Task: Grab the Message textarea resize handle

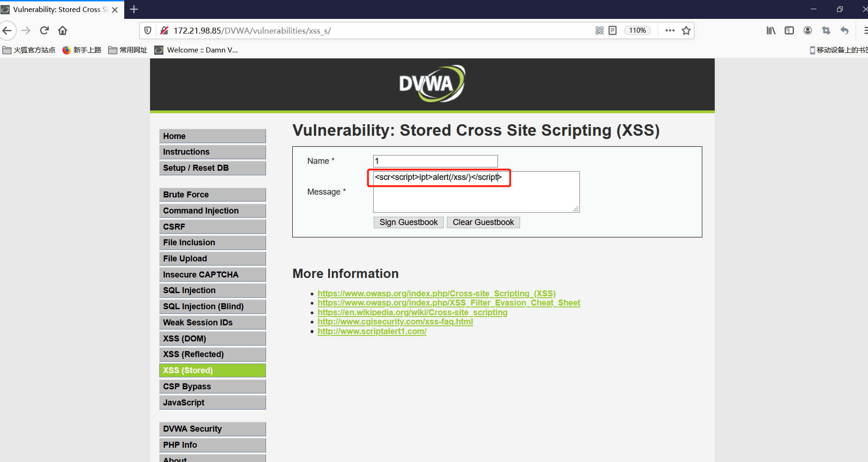Action: tap(576, 209)
